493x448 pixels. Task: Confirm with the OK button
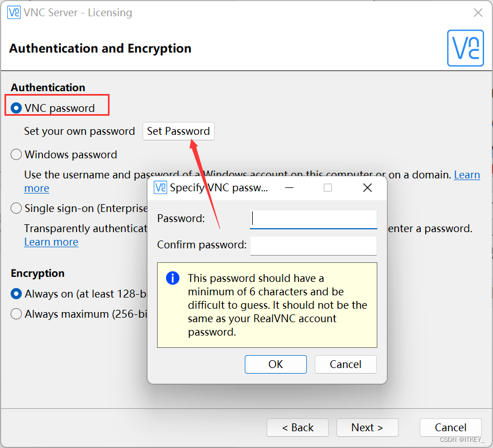click(276, 364)
